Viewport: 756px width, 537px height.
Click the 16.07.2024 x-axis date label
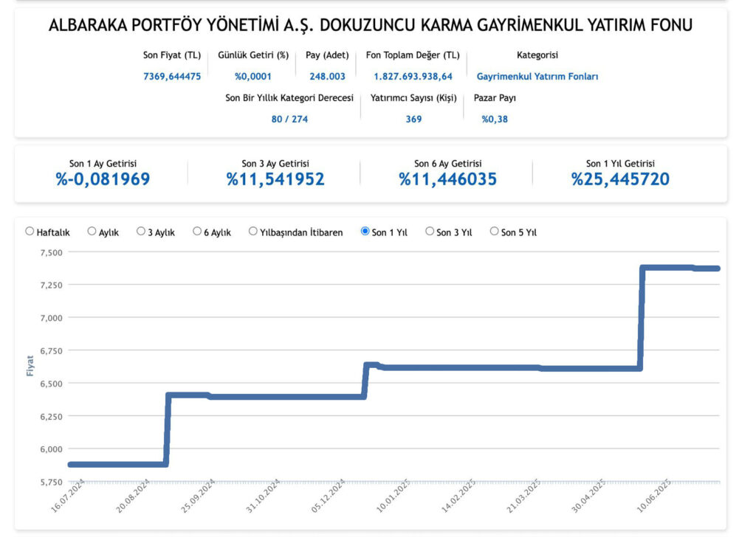[x=67, y=496]
